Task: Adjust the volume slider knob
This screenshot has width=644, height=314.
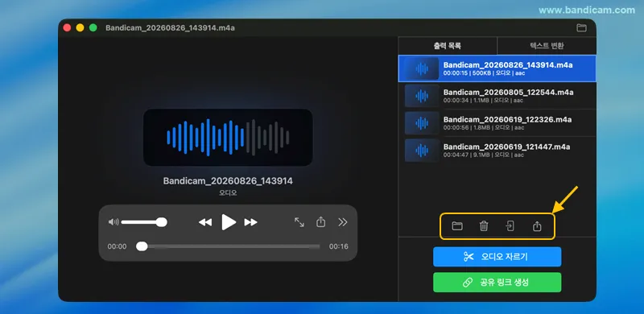Action: tap(162, 222)
